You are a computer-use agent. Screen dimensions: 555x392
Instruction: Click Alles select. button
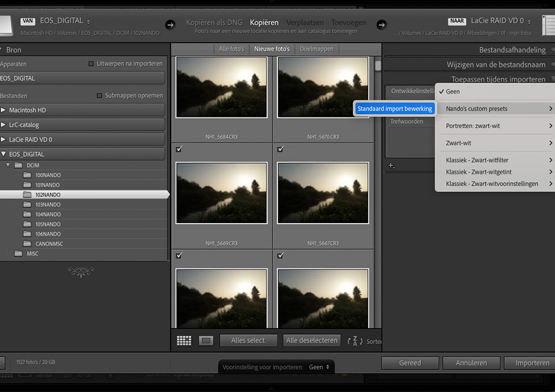[249, 341]
